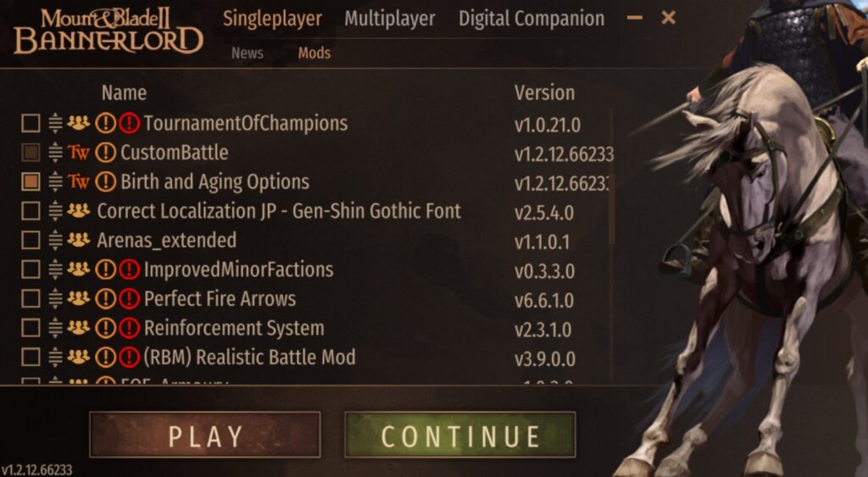The height and width of the screenshot is (477, 868).
Task: Grab the reorder handle icon for ImprovedMinorFactions
Action: [55, 269]
